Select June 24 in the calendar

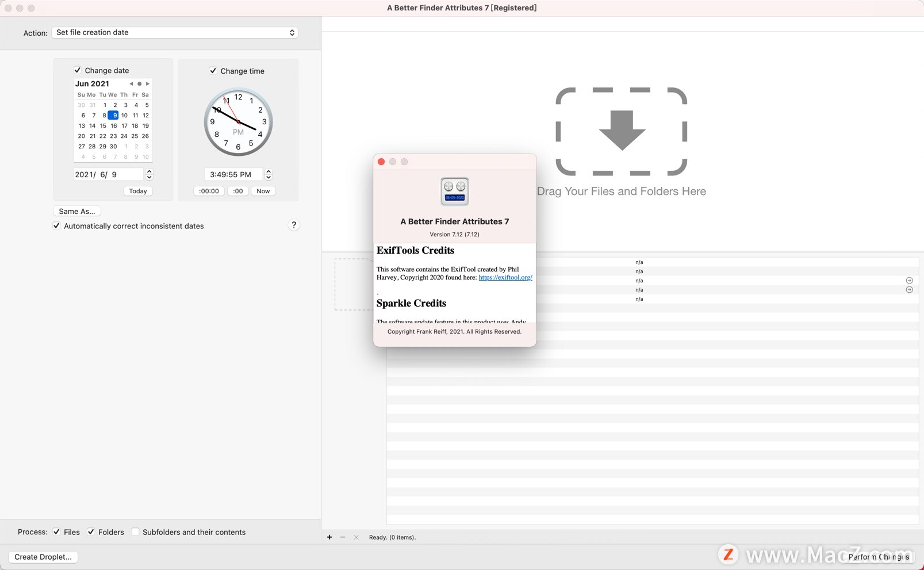point(124,136)
